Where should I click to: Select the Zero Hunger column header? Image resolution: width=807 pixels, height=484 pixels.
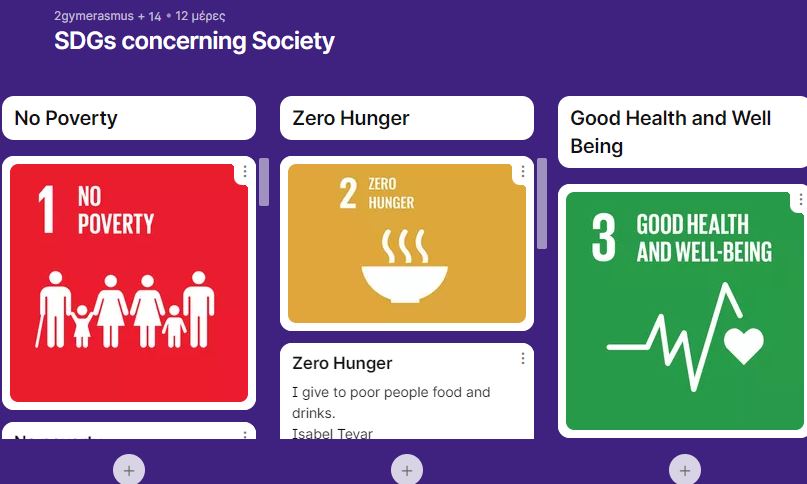(407, 118)
